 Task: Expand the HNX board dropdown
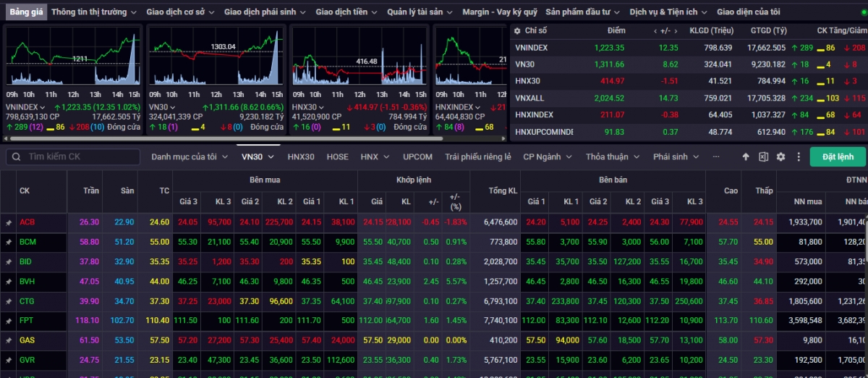(375, 157)
